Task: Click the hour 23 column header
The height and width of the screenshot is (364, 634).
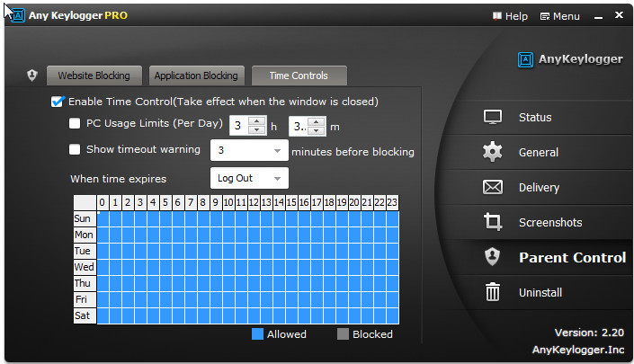Action: pyautogui.click(x=392, y=202)
